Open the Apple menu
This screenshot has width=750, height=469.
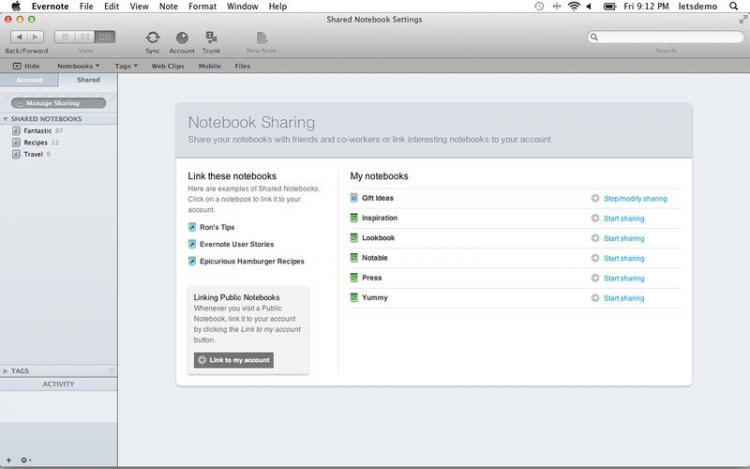coord(16,6)
